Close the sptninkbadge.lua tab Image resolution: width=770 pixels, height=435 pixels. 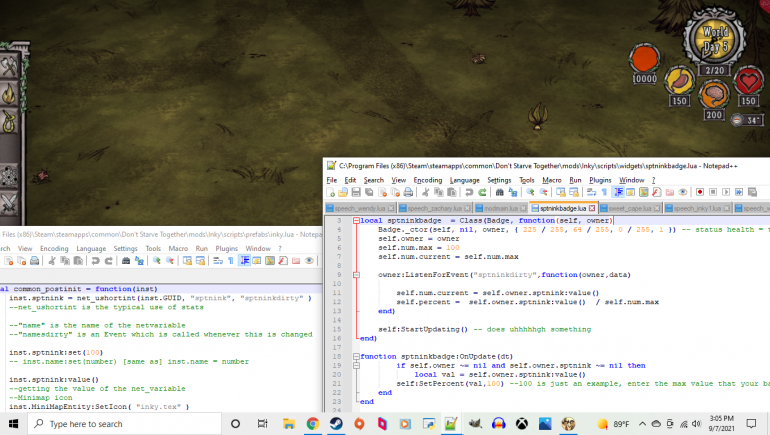coord(592,208)
